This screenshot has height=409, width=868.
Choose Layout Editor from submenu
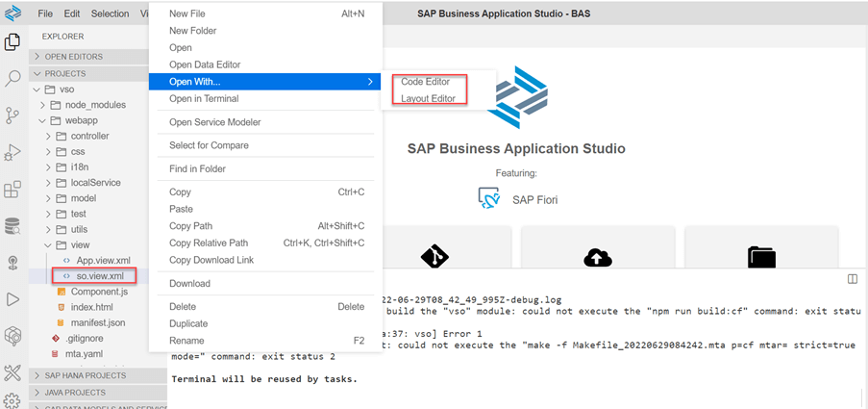428,99
